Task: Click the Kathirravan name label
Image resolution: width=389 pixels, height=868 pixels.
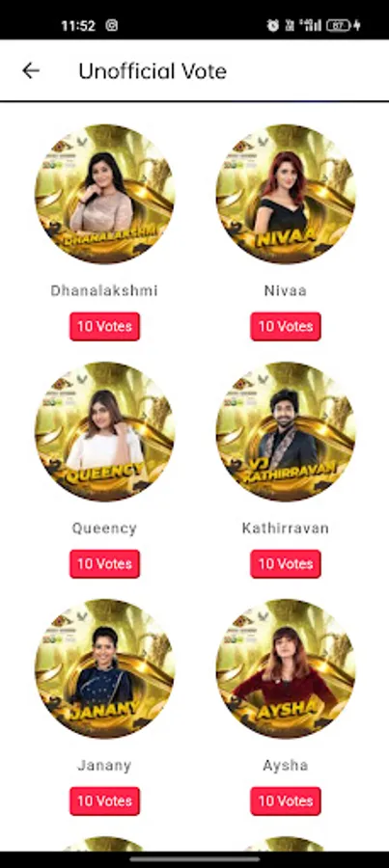Action: coord(286,529)
